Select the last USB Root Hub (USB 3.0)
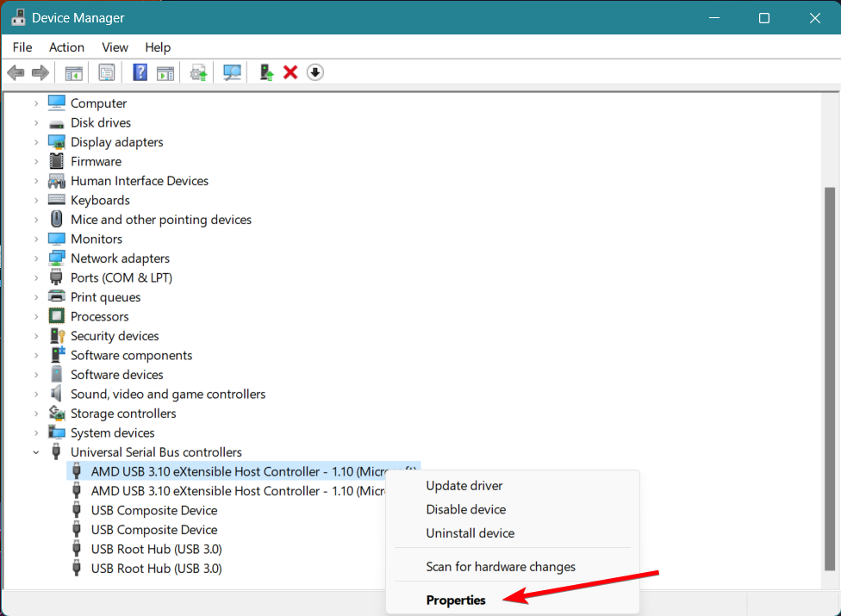Image resolution: width=841 pixels, height=616 pixels. [x=157, y=569]
